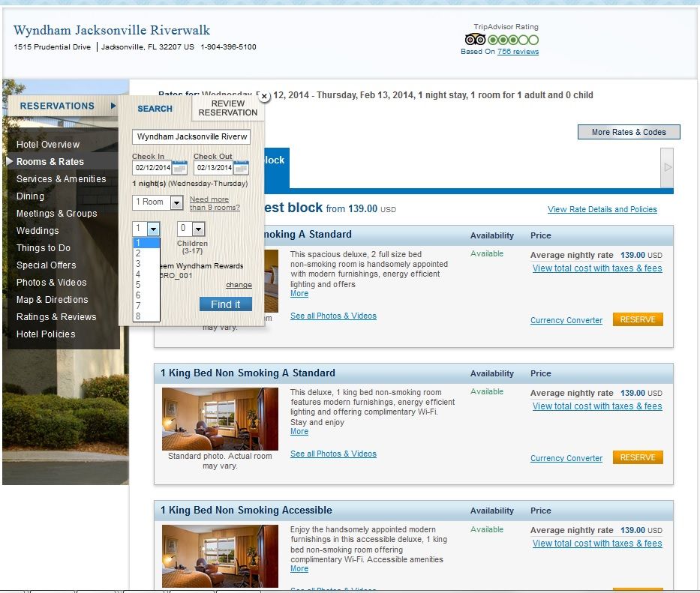Click the TripAdvisor rating bubbles
700x593 pixels.
513,40
